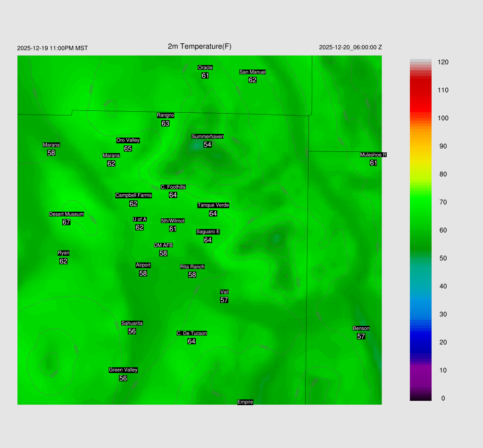The image size is (483, 448).
Task: Click the San Manuel temperature label
Action: tap(252, 80)
